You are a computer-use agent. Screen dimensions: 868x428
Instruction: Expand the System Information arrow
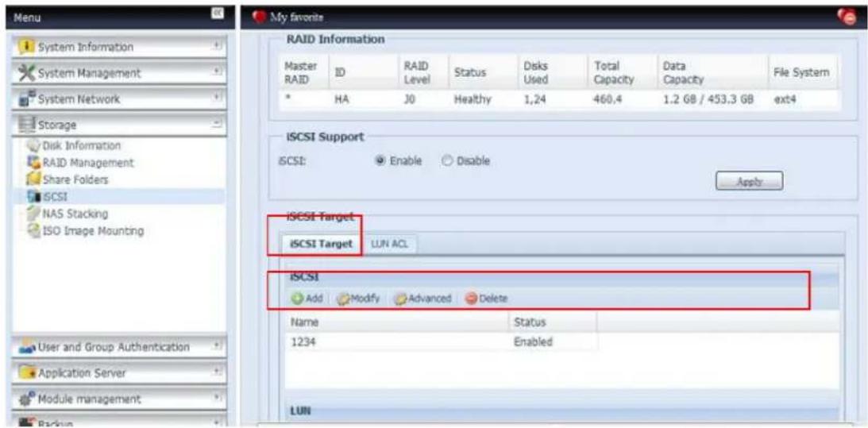pyautogui.click(x=217, y=47)
